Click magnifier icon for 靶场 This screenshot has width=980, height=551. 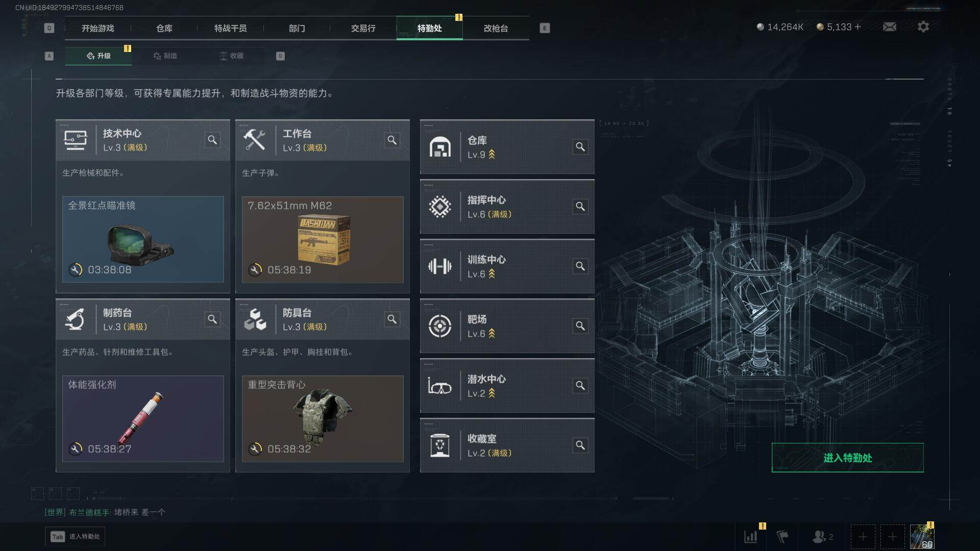tap(580, 326)
